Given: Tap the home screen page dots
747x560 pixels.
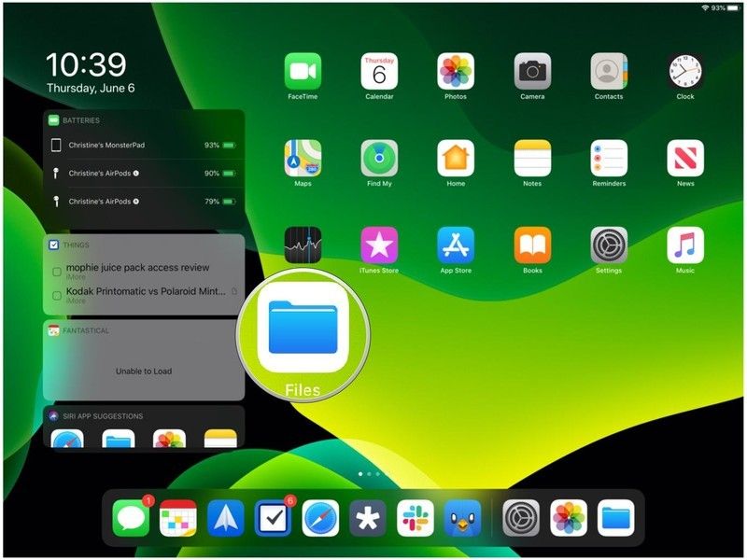Looking at the screenshot, I should 369,474.
